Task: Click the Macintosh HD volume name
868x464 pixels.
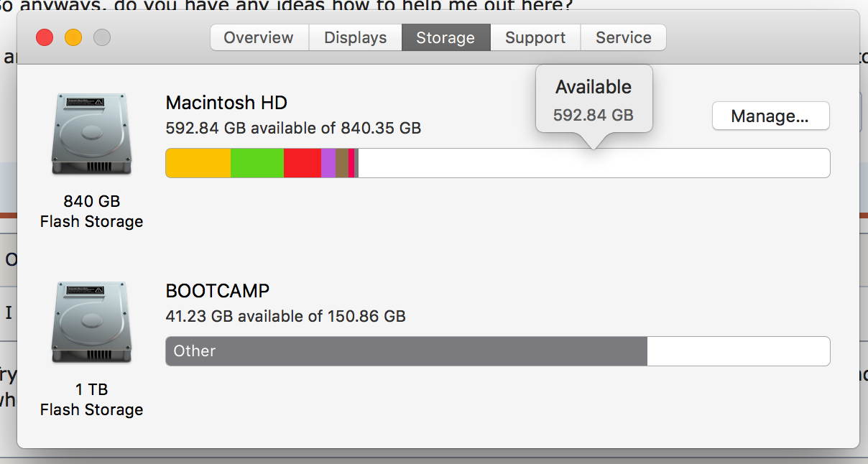Action: coord(226,103)
